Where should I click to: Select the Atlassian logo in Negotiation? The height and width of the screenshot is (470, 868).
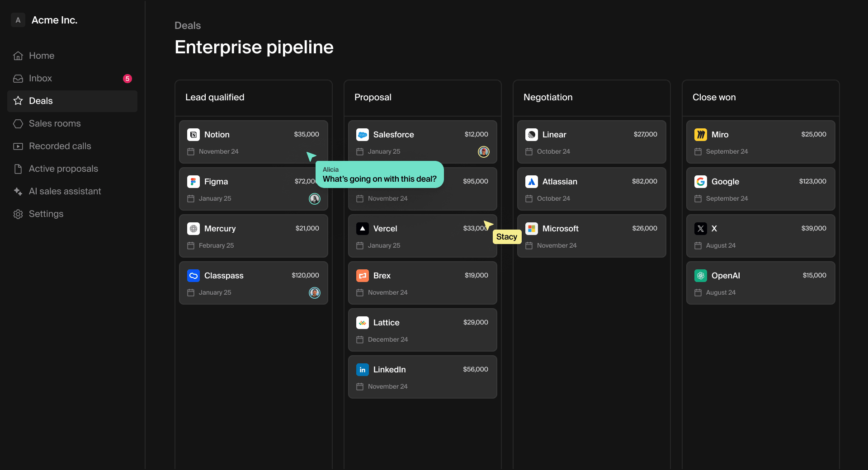[x=532, y=181]
